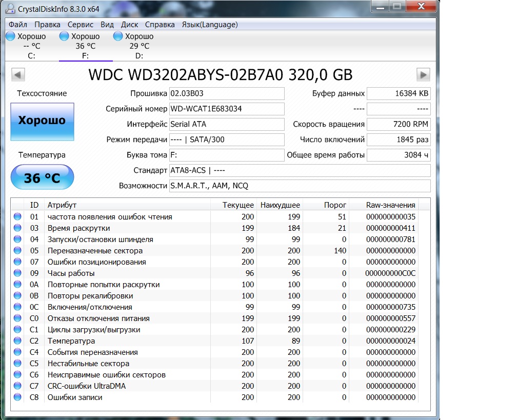The width and height of the screenshot is (517, 420).
Task: Click status orb for attribute 05 reallocated sectors
Action: (17, 251)
